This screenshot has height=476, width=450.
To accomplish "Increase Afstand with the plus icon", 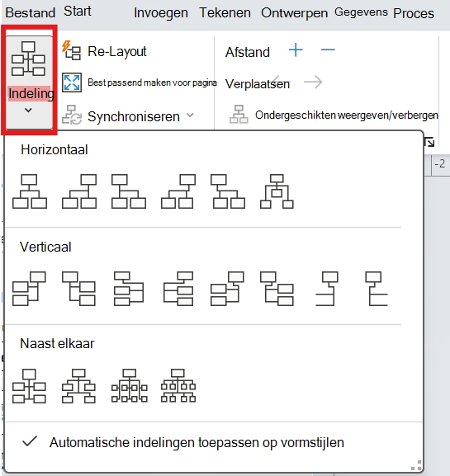I will 296,50.
